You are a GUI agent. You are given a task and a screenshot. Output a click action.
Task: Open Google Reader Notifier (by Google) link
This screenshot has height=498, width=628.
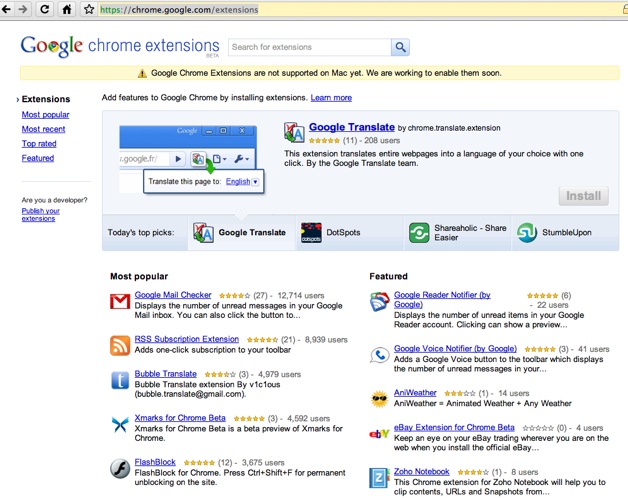pyautogui.click(x=442, y=300)
